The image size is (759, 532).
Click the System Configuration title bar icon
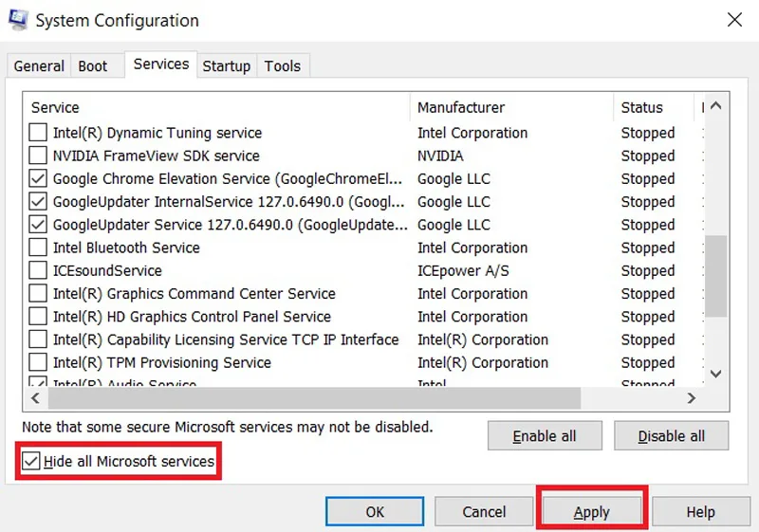[x=18, y=20]
